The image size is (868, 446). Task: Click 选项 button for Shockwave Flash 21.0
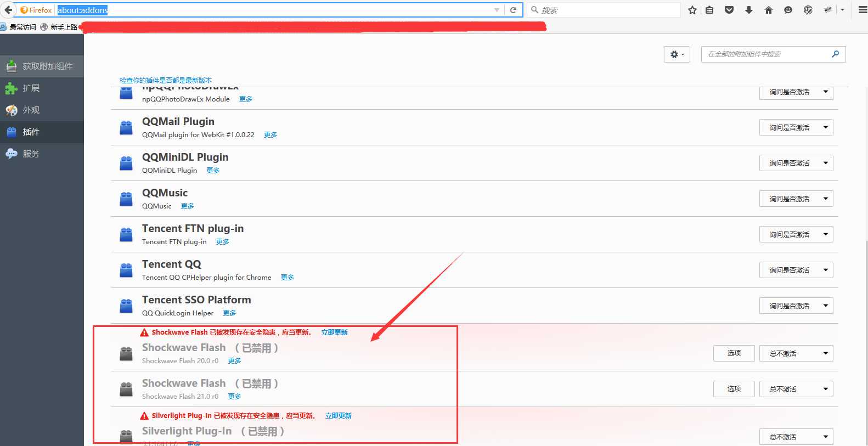[x=734, y=389]
